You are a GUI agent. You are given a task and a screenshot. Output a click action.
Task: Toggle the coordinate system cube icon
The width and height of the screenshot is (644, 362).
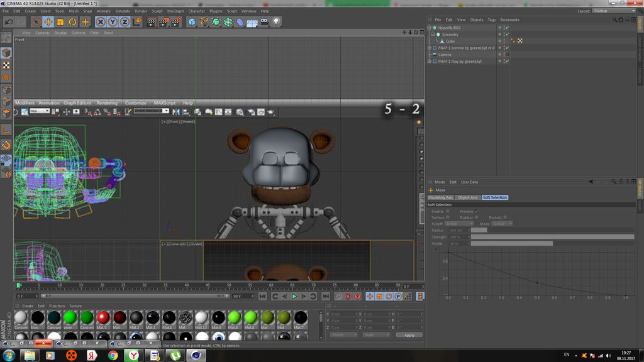[x=137, y=21]
